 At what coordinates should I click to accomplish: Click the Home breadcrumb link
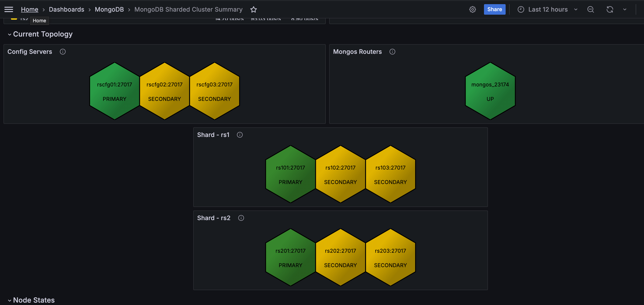[30, 9]
